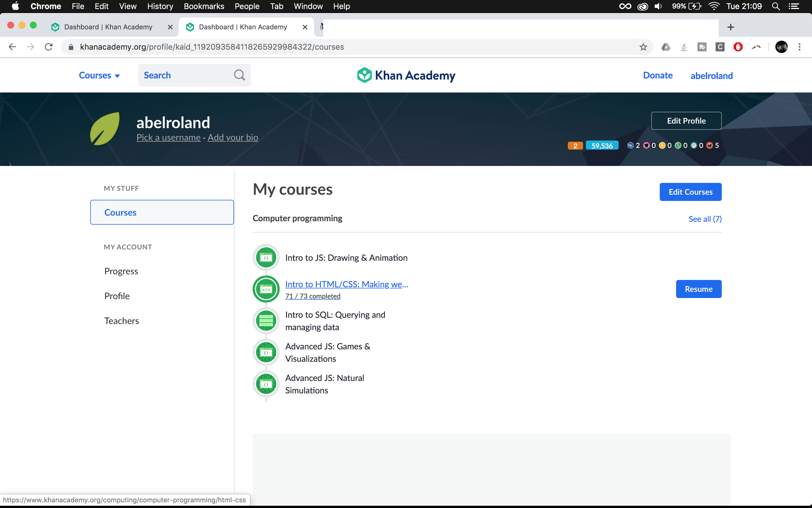The height and width of the screenshot is (508, 812).
Task: Click the Edit Profile button
Action: 686,121
